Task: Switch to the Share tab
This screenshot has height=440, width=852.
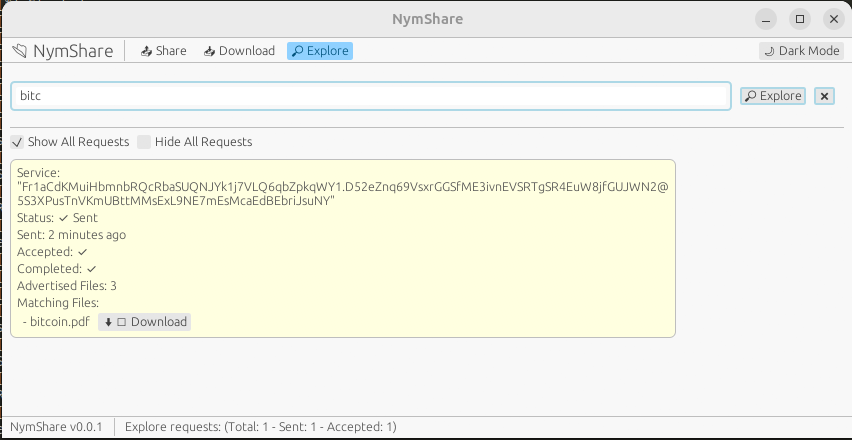Action: click(163, 51)
